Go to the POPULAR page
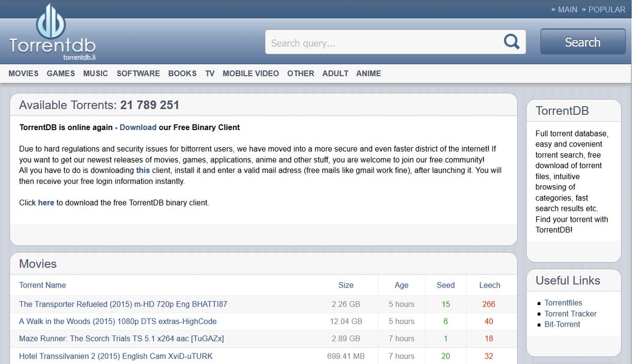This screenshot has height=364, width=632. [x=607, y=9]
